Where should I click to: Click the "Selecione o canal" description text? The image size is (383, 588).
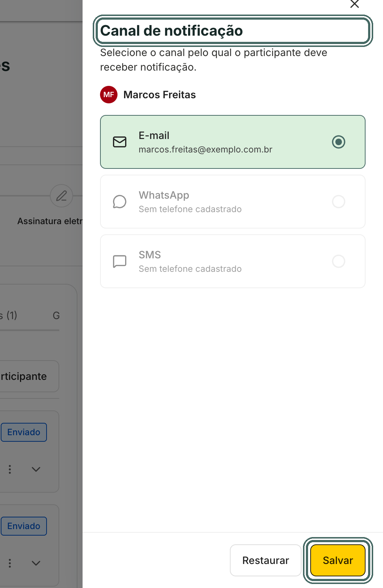pyautogui.click(x=214, y=60)
